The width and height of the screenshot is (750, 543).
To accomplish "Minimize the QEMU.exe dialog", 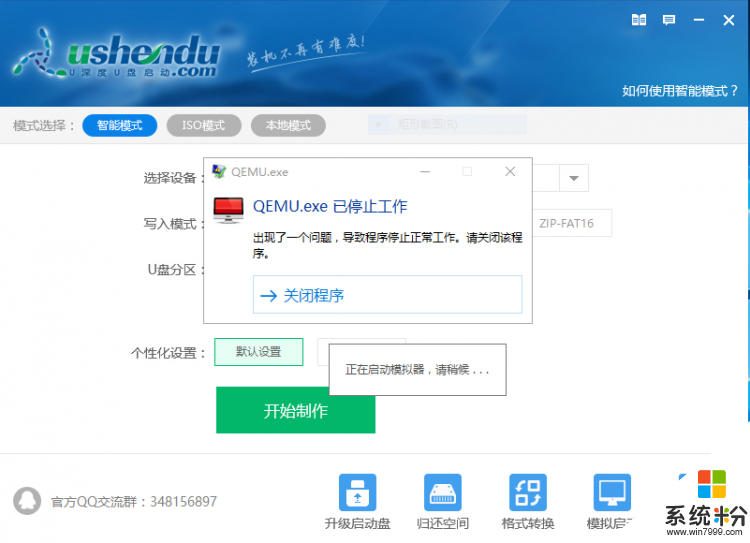I will pos(425,171).
